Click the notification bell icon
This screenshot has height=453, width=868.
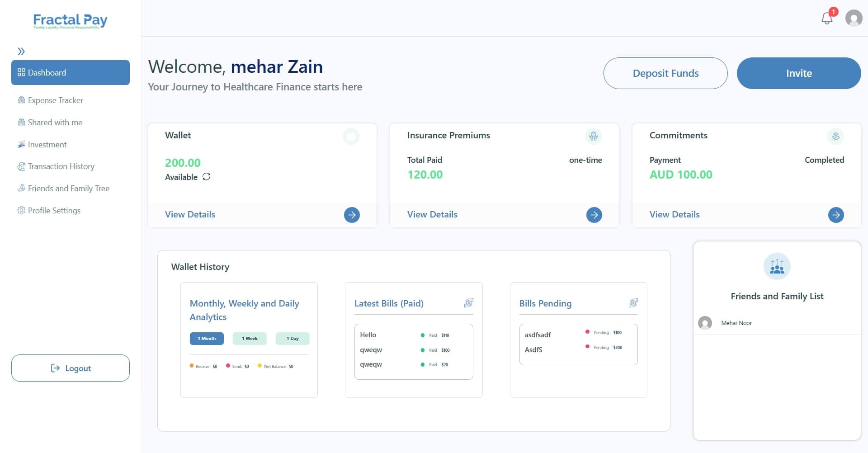pyautogui.click(x=827, y=19)
